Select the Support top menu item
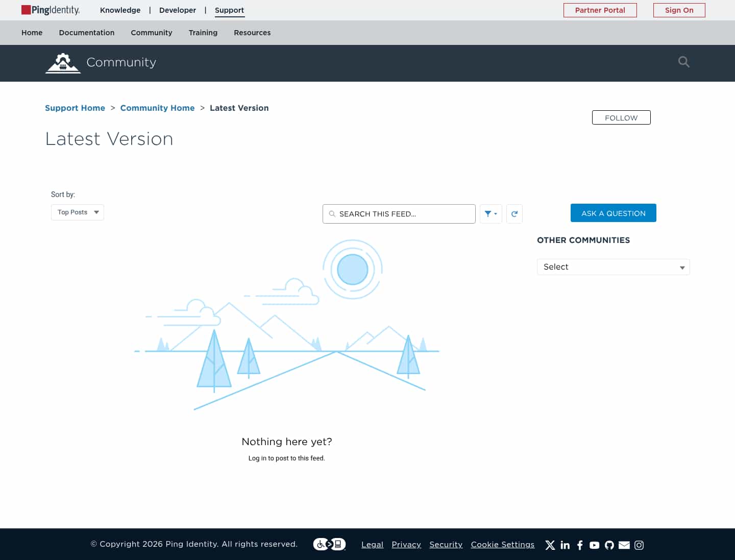 [229, 10]
